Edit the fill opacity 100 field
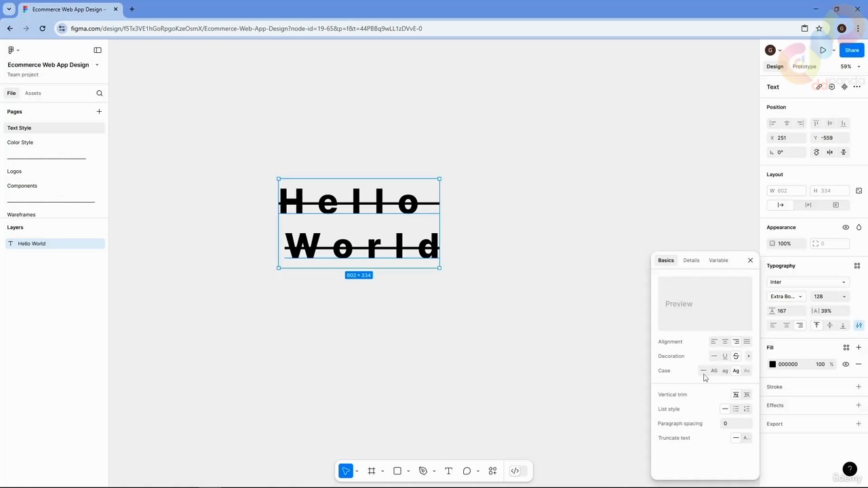 point(821,365)
